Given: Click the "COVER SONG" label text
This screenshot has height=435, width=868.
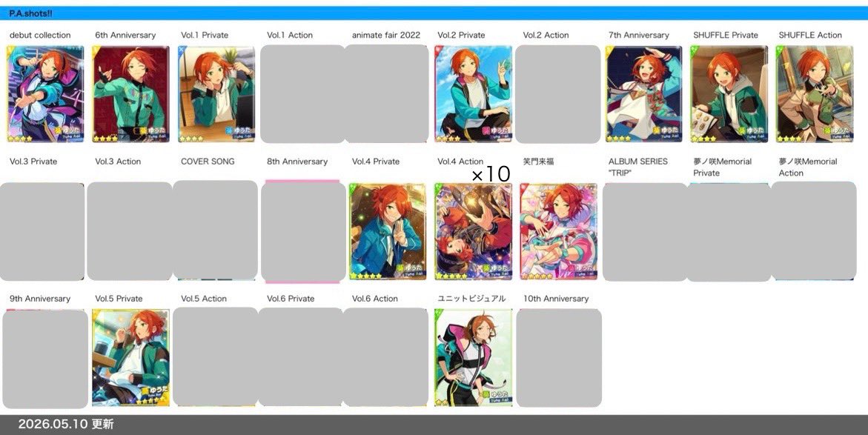Looking at the screenshot, I should click(208, 162).
